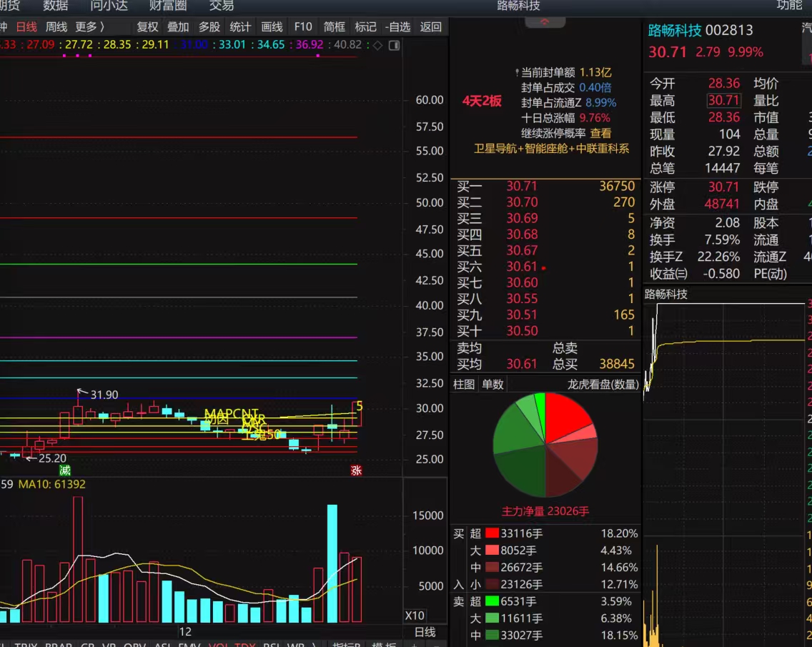
Task: Click the X10 volume scale label
Action: coord(415,616)
